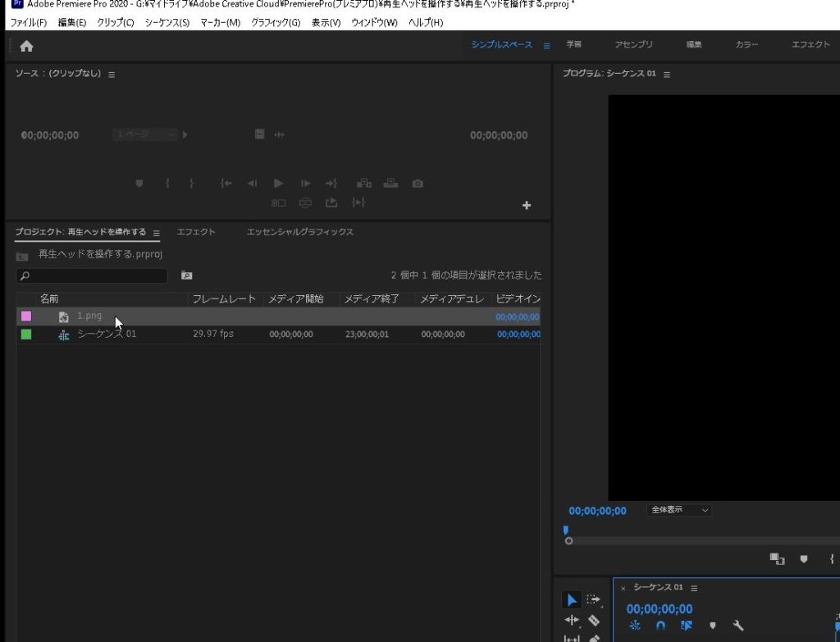Select the Track Select Forward tool
840x642 pixels.
[x=594, y=600]
